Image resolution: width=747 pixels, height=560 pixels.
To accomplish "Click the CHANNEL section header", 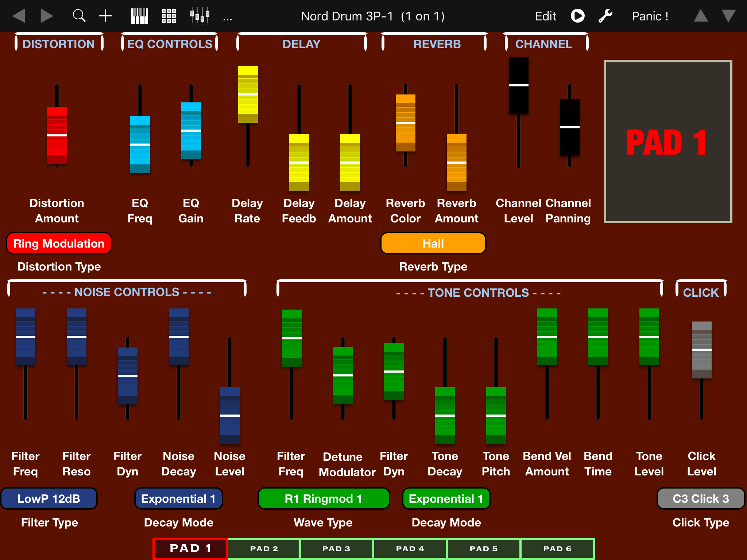I will [543, 44].
